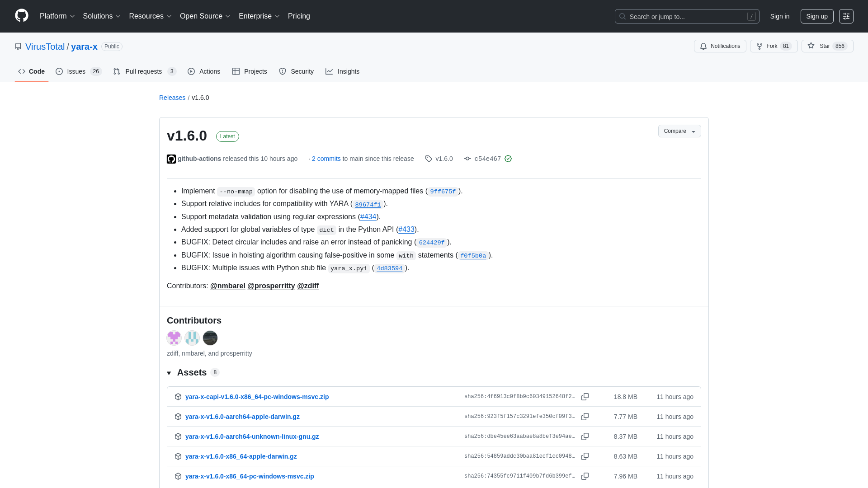Click the Fork count 81
Screen dimensions: 868x488
[x=786, y=46]
